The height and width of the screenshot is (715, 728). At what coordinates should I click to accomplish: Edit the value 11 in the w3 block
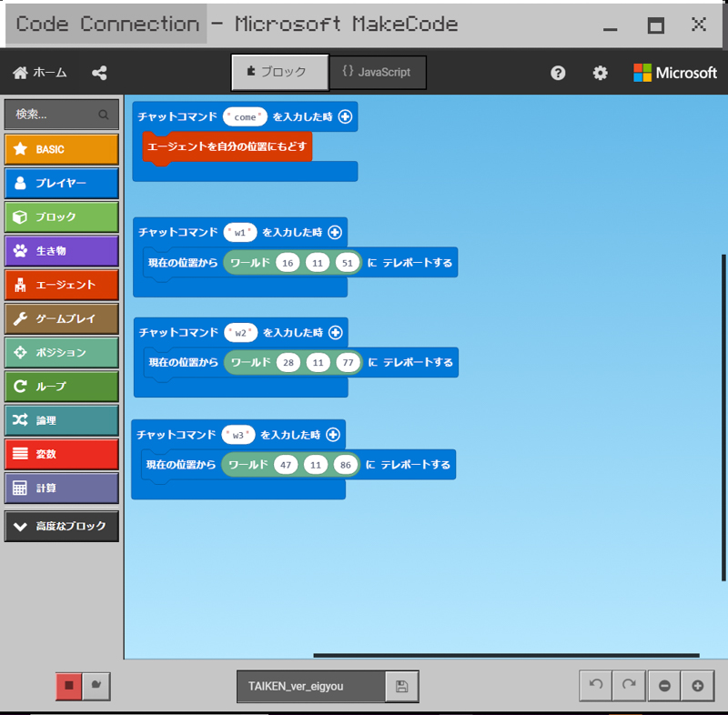coord(316,465)
